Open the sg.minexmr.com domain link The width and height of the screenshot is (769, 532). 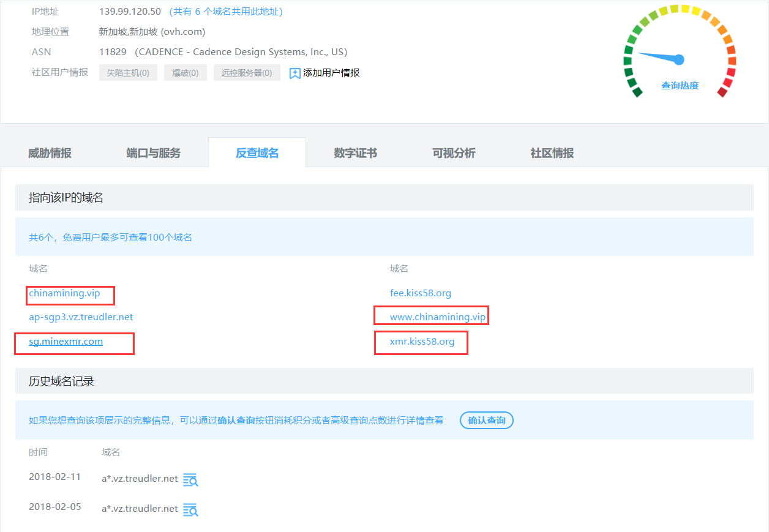pos(66,342)
